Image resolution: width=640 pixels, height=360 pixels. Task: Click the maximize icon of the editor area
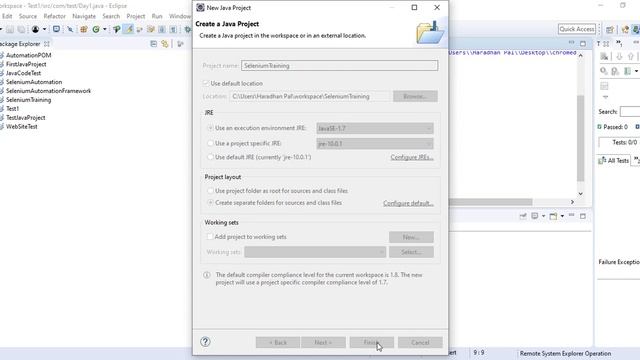[x=583, y=44]
